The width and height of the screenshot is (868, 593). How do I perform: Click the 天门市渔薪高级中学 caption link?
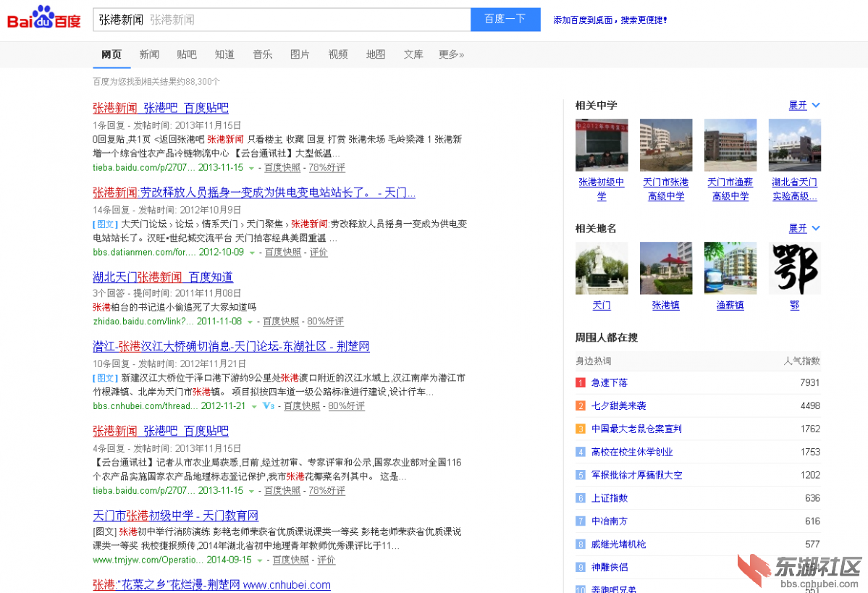[730, 189]
